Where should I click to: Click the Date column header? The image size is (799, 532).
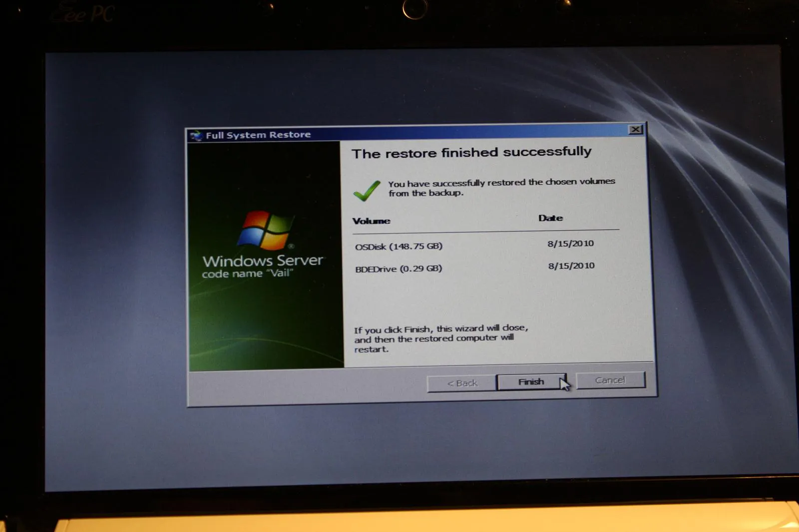point(551,218)
